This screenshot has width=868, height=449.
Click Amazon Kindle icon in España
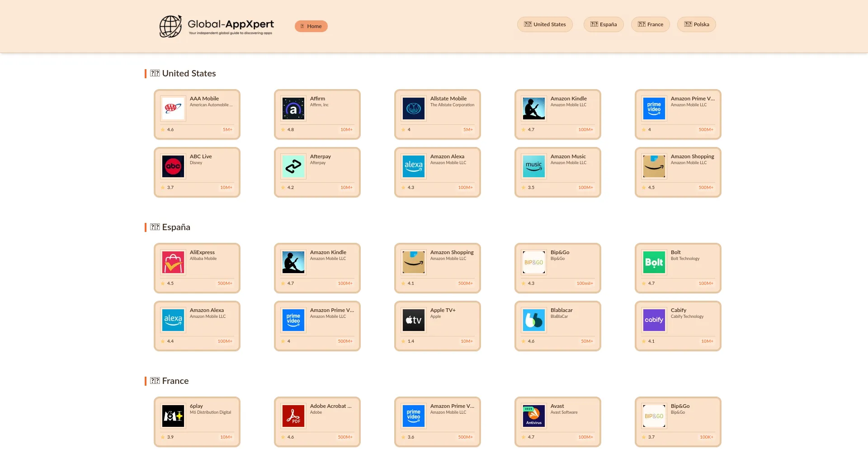pyautogui.click(x=293, y=262)
